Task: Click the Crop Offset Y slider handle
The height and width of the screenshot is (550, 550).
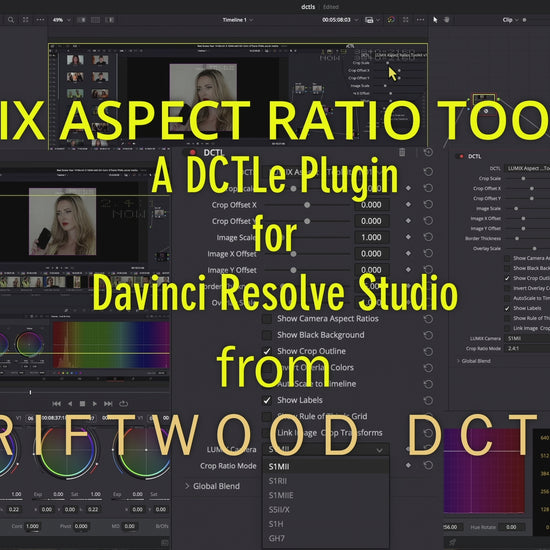Action: (307, 221)
